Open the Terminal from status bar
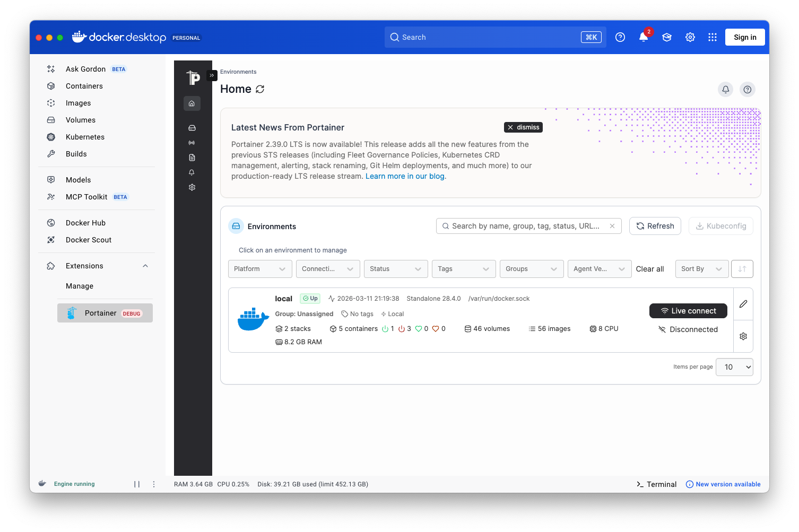799x532 pixels. point(656,484)
